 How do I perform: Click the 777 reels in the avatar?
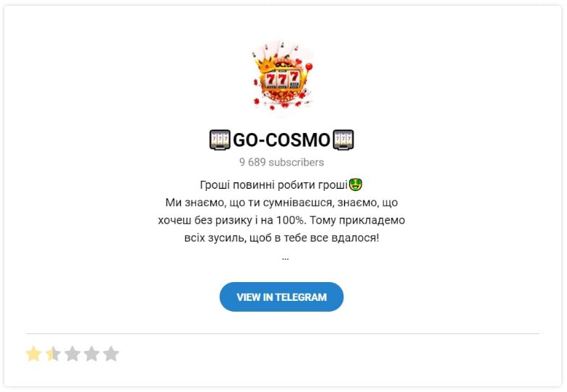point(282,79)
